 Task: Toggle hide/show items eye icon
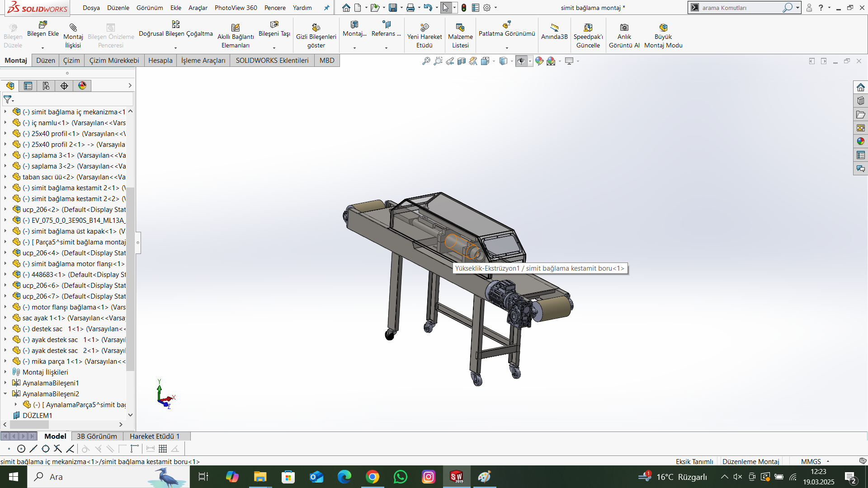(521, 61)
